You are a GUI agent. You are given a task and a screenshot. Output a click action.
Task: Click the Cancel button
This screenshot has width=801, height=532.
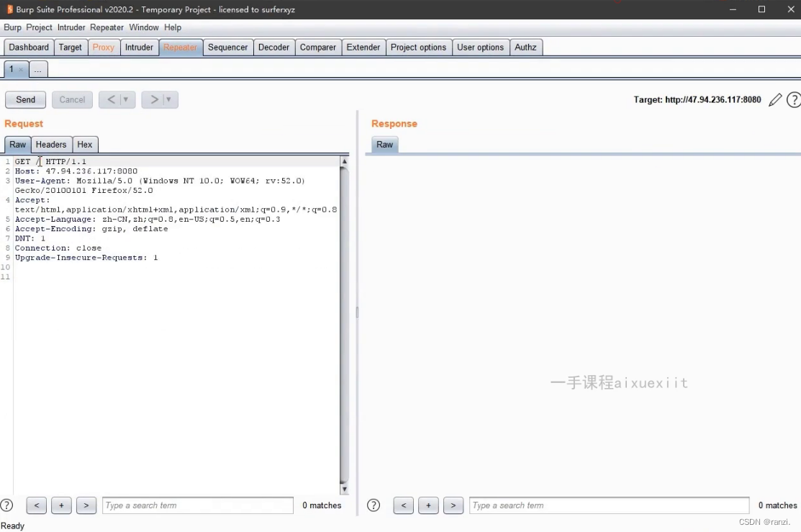pyautogui.click(x=72, y=99)
